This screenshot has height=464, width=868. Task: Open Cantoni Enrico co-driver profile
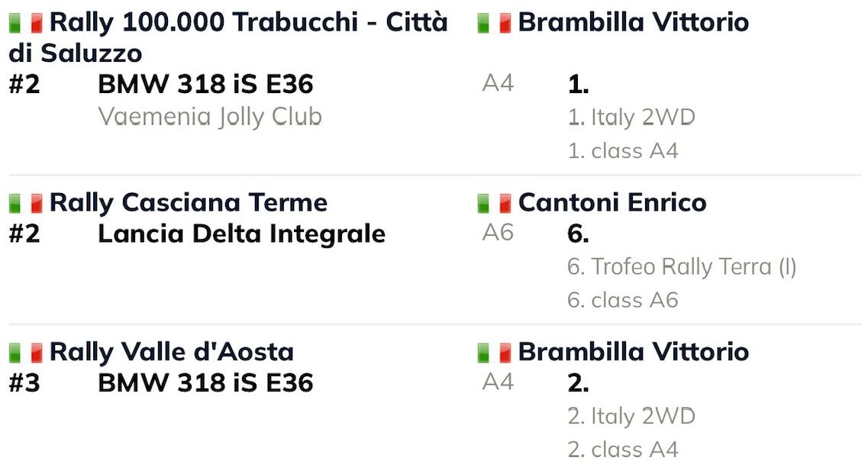(x=612, y=203)
